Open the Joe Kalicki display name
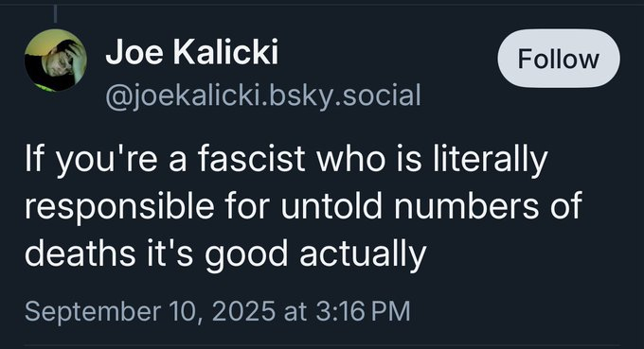The width and height of the screenshot is (644, 349). click(192, 52)
